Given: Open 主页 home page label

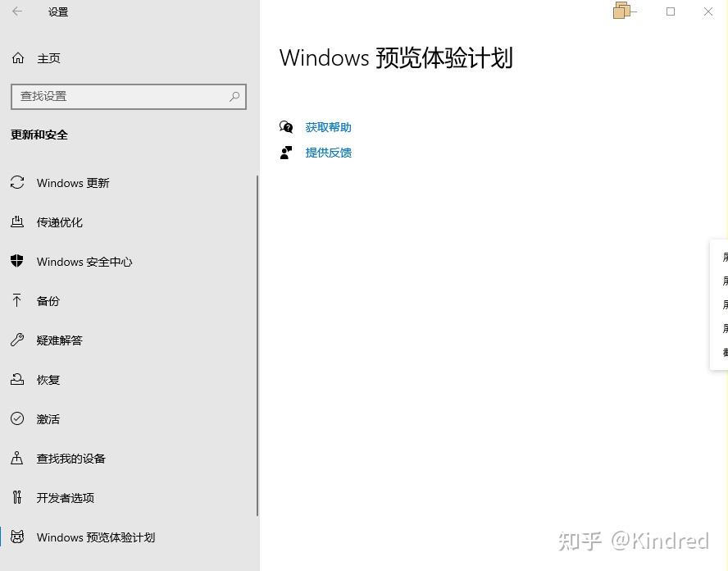Looking at the screenshot, I should (48, 58).
